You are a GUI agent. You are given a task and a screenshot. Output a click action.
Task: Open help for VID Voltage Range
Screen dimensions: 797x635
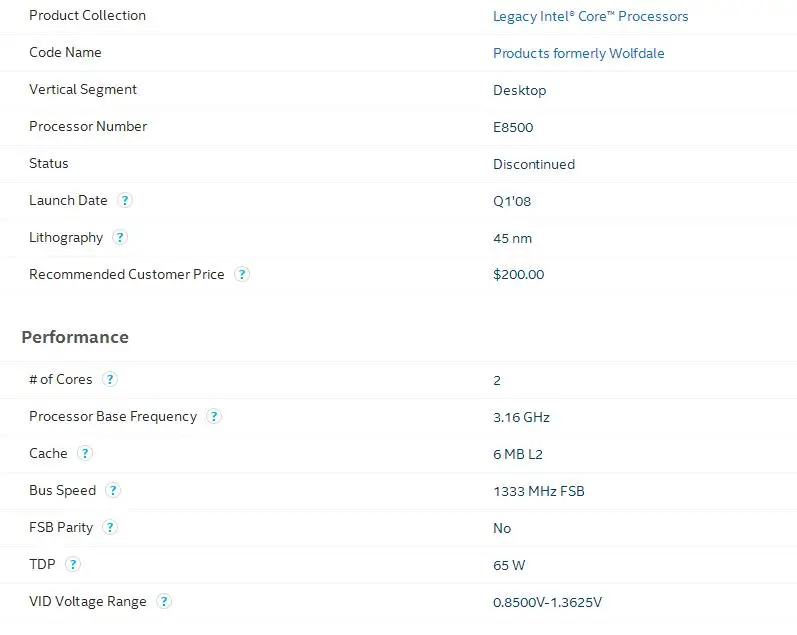point(164,602)
